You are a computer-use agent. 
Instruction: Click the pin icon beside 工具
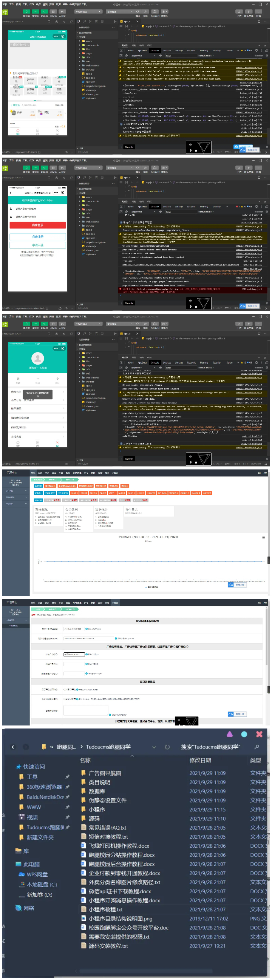(x=67, y=776)
